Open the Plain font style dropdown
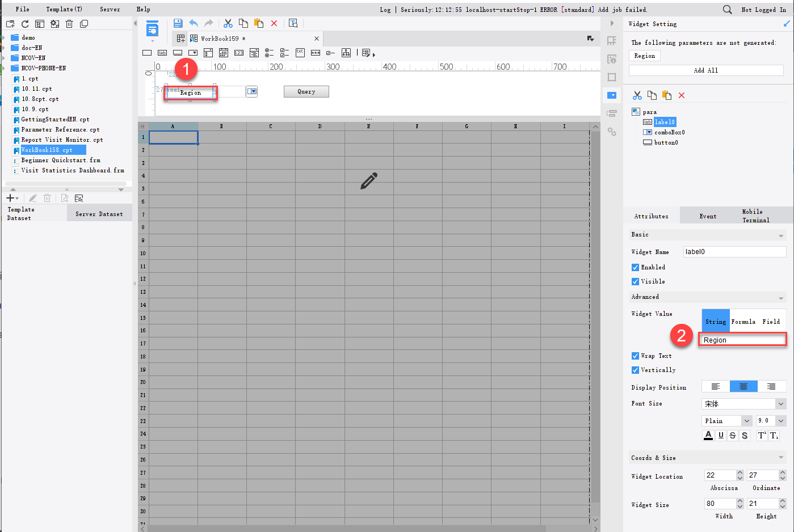 pos(747,421)
